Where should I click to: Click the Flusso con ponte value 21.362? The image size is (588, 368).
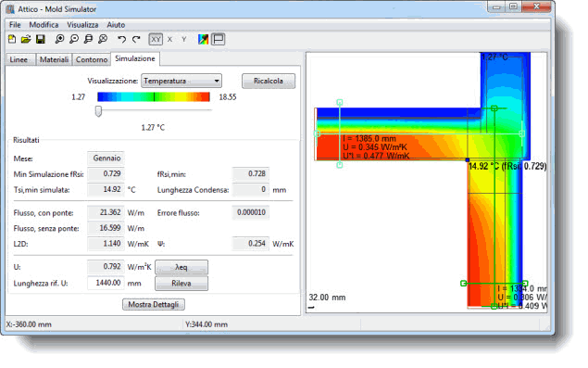pyautogui.click(x=106, y=212)
